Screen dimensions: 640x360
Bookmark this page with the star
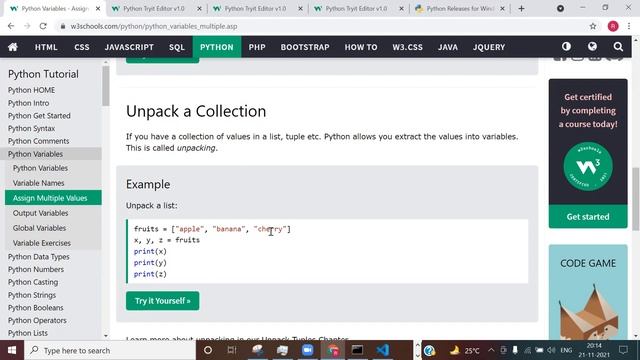click(593, 26)
